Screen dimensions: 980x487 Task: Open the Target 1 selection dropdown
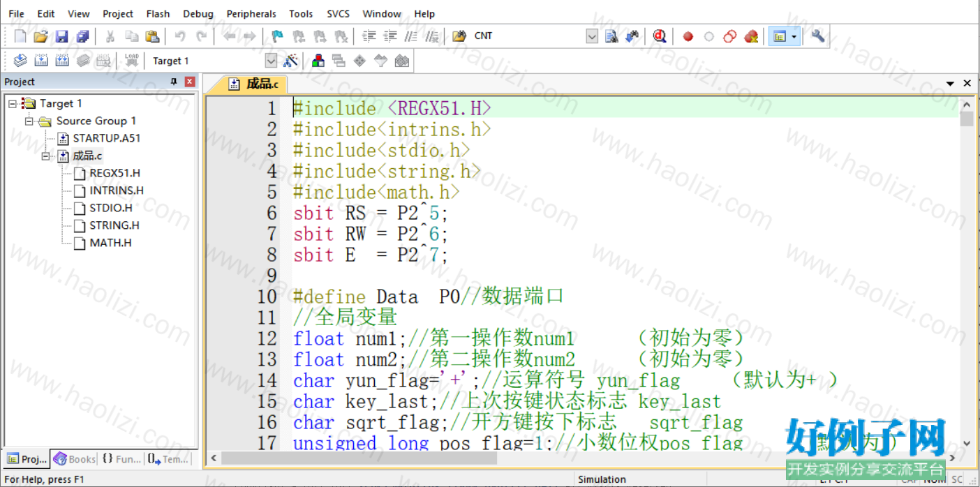(x=271, y=61)
